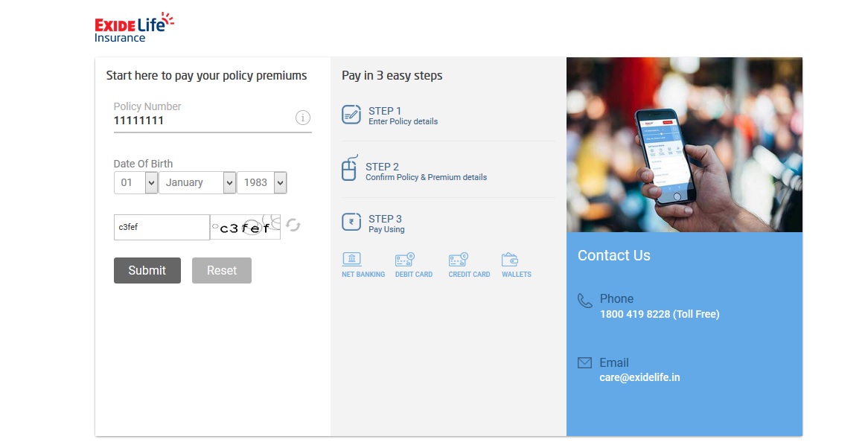
Task: Click the Step 2 mouse icon
Action: 349,170
